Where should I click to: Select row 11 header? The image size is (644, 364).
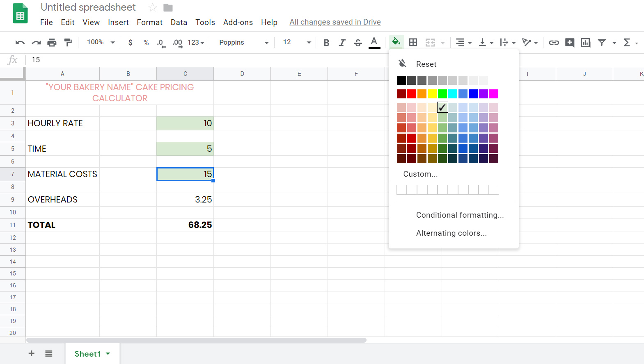coord(13,225)
